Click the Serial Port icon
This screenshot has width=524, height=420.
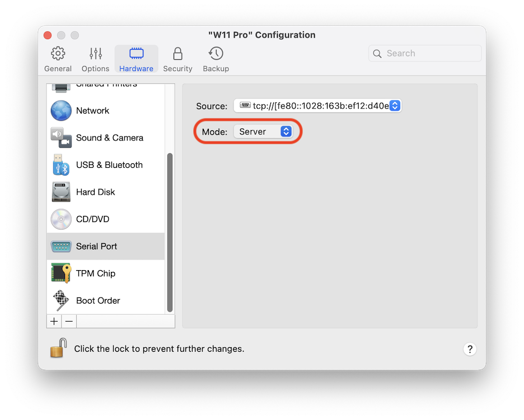click(x=61, y=246)
